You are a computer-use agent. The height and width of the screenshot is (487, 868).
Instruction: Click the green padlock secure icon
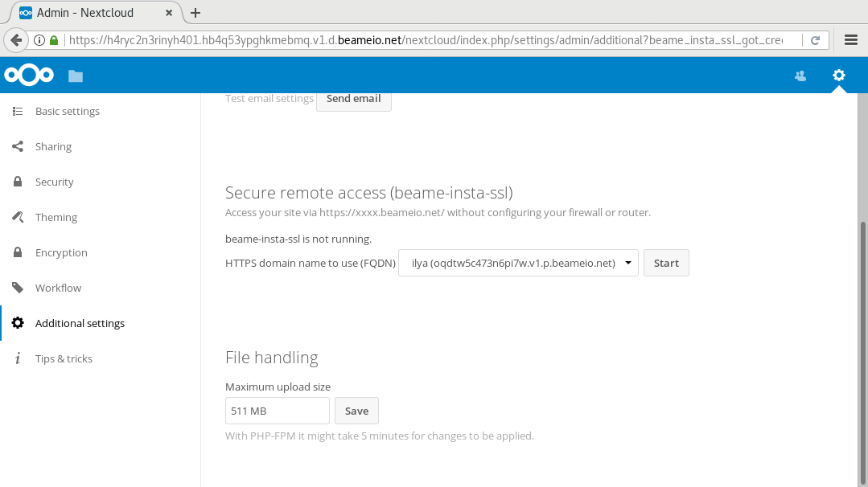tap(54, 40)
